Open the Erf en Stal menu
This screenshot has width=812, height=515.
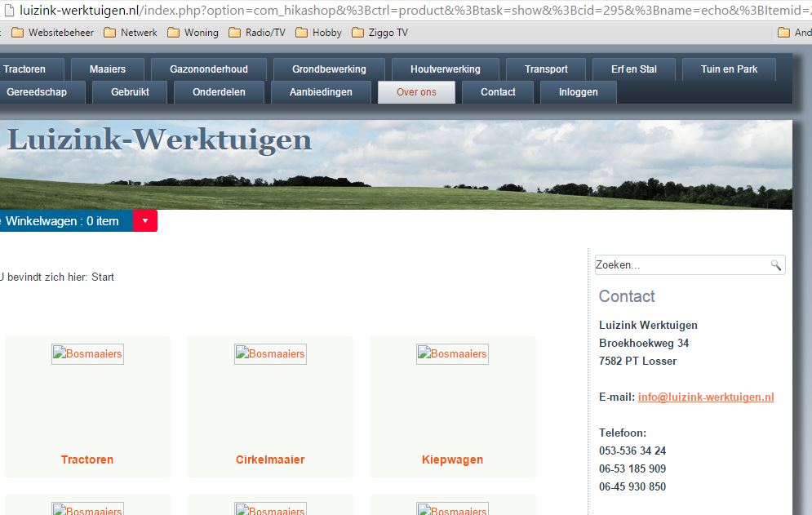[634, 69]
